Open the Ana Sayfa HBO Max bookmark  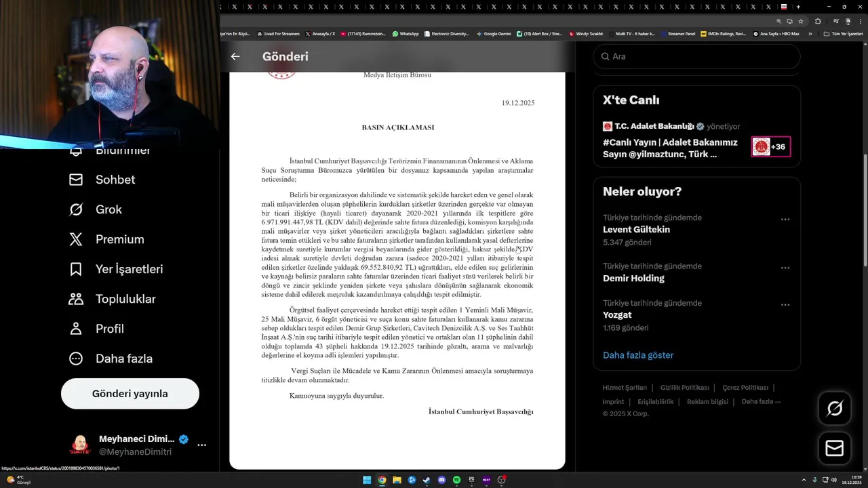[776, 33]
